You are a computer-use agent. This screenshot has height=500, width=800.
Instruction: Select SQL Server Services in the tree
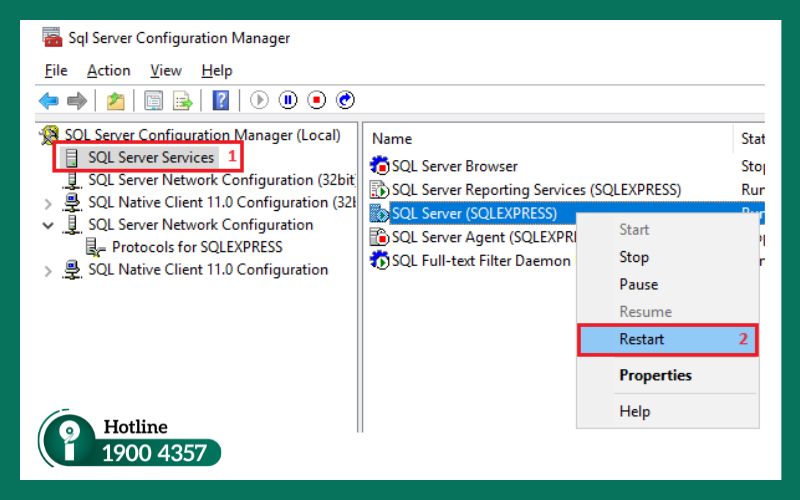click(151, 158)
